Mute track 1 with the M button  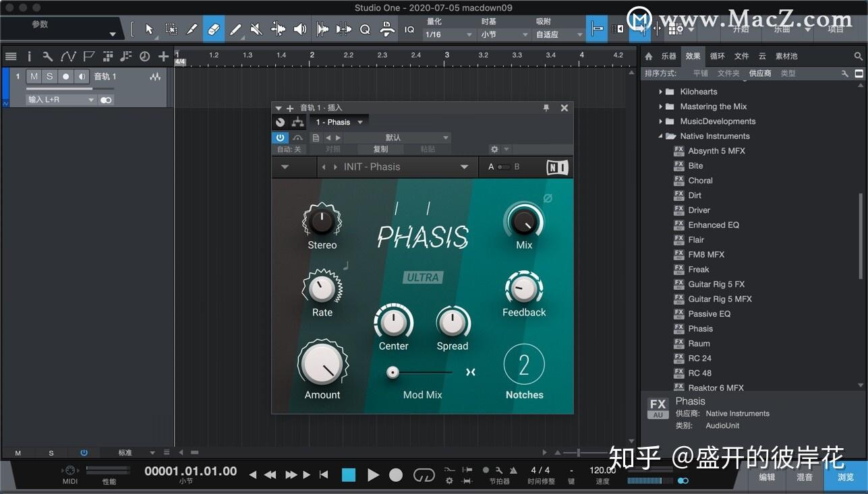point(34,77)
